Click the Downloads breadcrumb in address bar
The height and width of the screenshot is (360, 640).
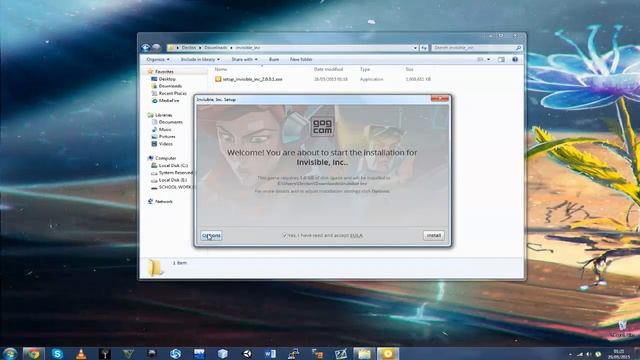point(216,48)
